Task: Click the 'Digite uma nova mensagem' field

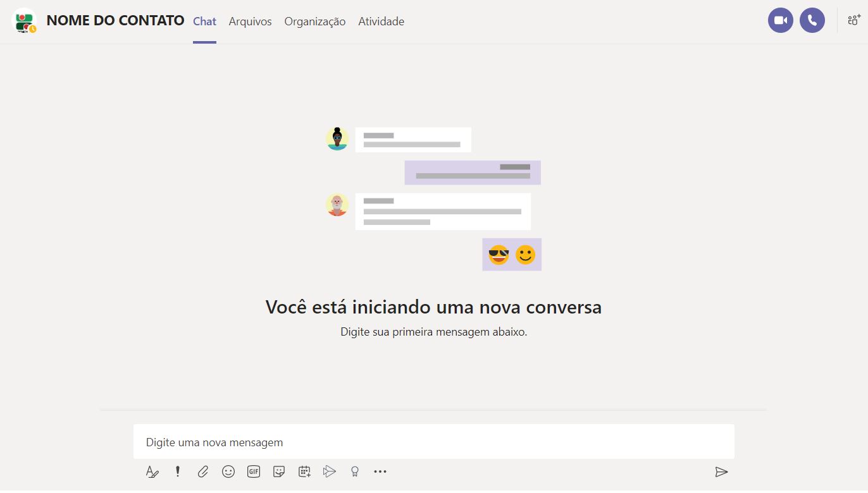Action: [433, 442]
